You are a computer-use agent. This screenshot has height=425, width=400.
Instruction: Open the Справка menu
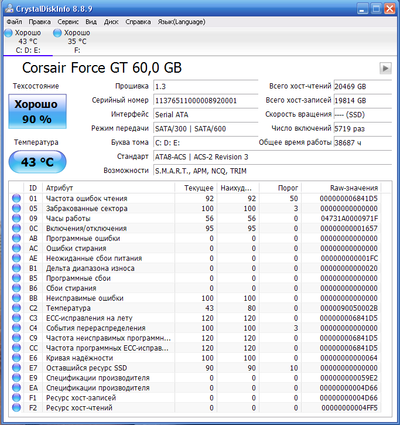click(x=138, y=22)
